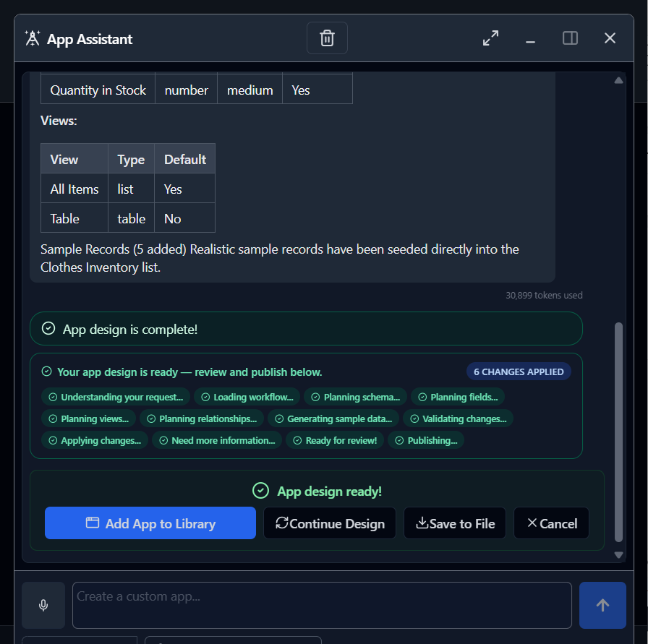This screenshot has width=648, height=644.
Task: Click the Continue Design button
Action: 330,523
